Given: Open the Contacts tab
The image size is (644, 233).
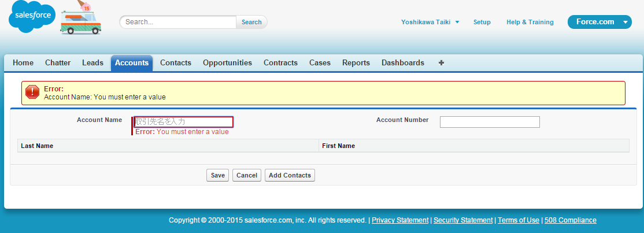Looking at the screenshot, I should 176,63.
